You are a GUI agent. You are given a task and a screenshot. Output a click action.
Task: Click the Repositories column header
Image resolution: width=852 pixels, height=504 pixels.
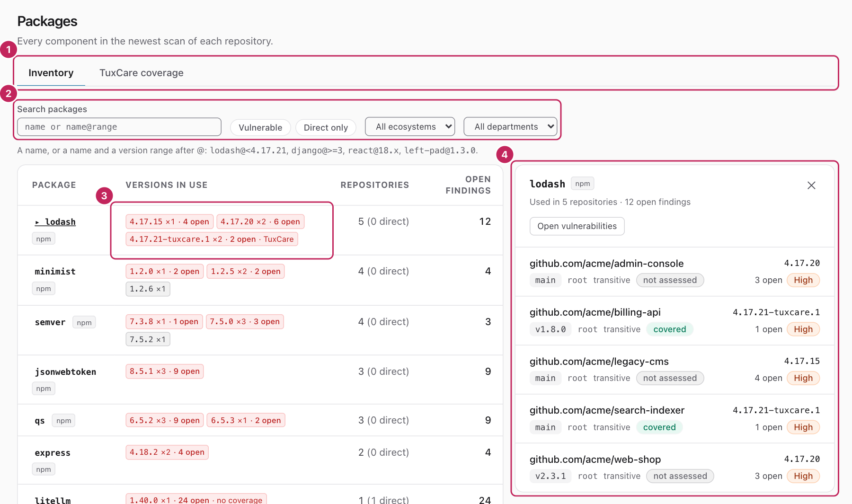[375, 185]
